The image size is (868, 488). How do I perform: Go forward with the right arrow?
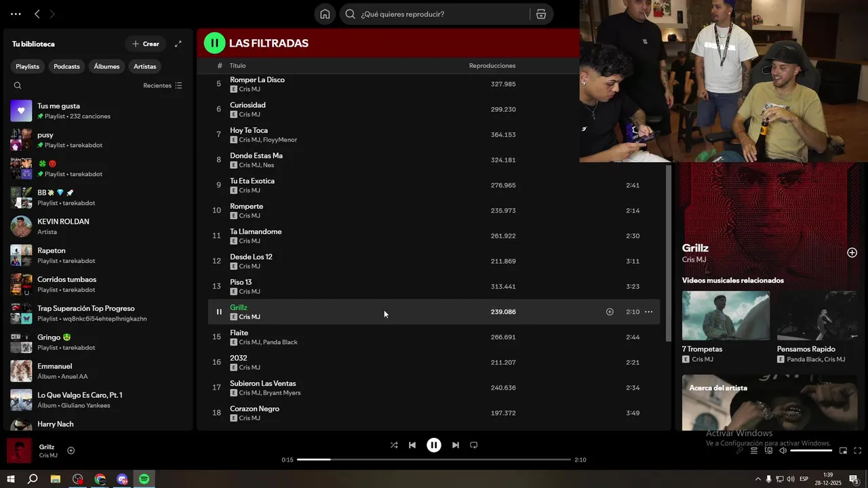pos(52,14)
